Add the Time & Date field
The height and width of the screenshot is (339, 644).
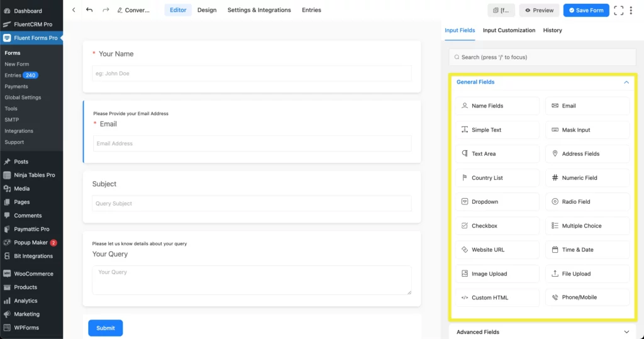[587, 250]
